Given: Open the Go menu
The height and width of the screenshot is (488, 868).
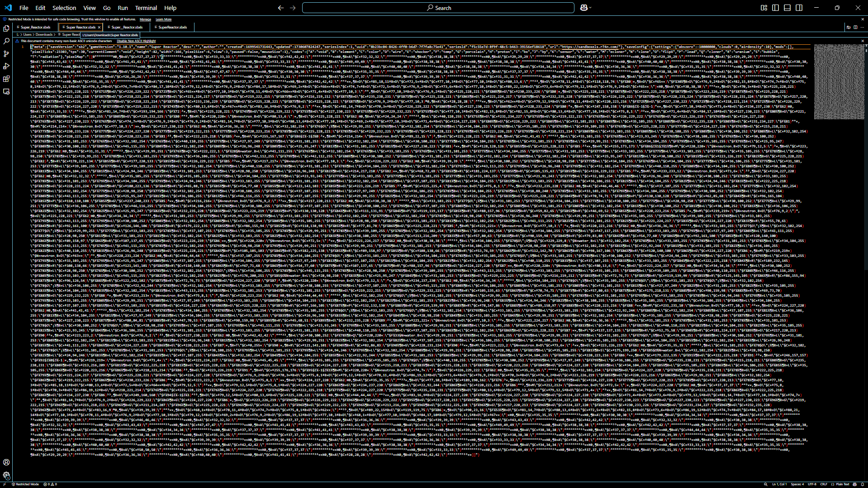Looking at the screenshot, I should (x=107, y=8).
